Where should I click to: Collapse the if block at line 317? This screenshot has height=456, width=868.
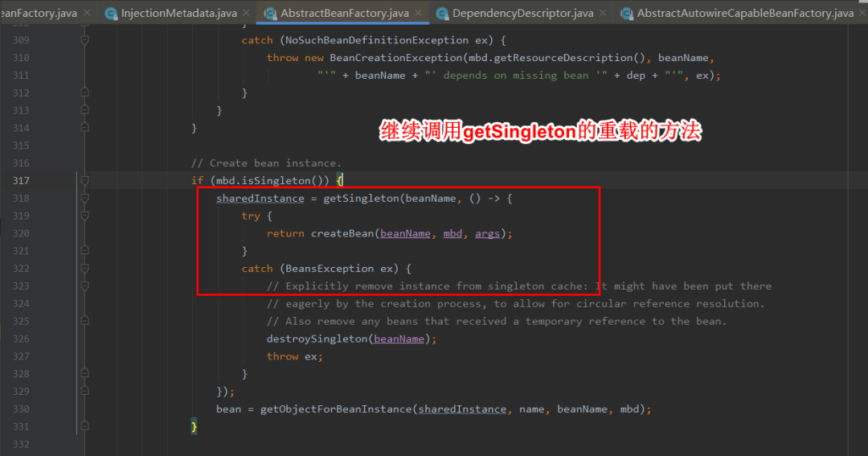(84, 181)
